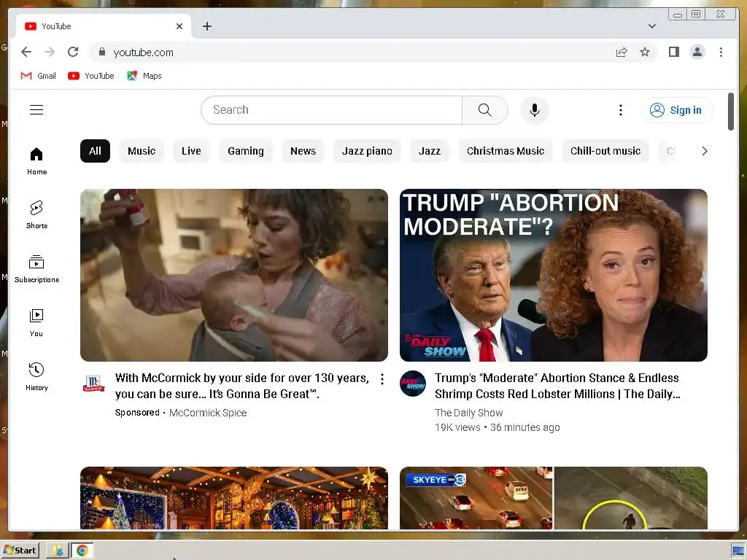Screen dimensions: 747x560
Task: Click The Daily Show channel avatar
Action: tap(413, 384)
